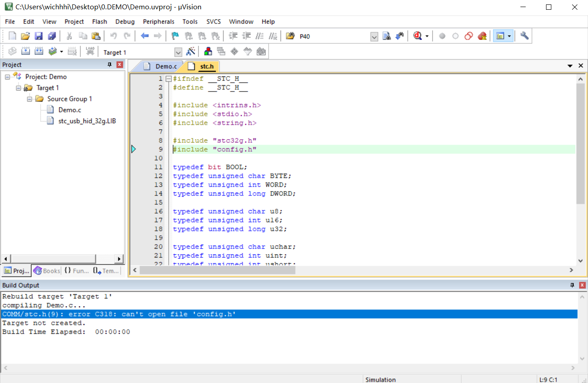Open Options for Target magic wand icon

(x=191, y=52)
